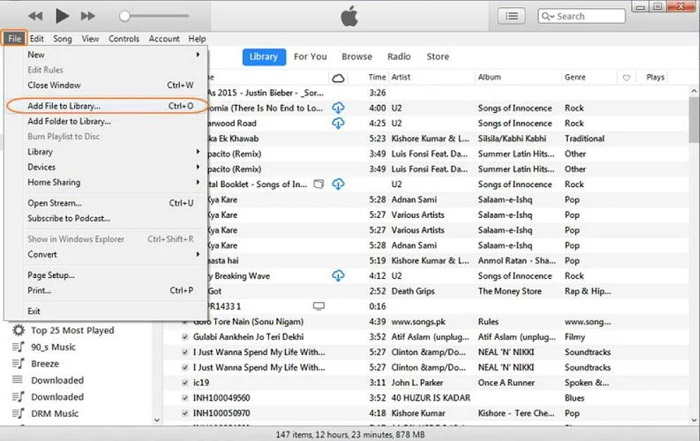Click into the Search field
The width and height of the screenshot is (700, 441).
click(581, 16)
